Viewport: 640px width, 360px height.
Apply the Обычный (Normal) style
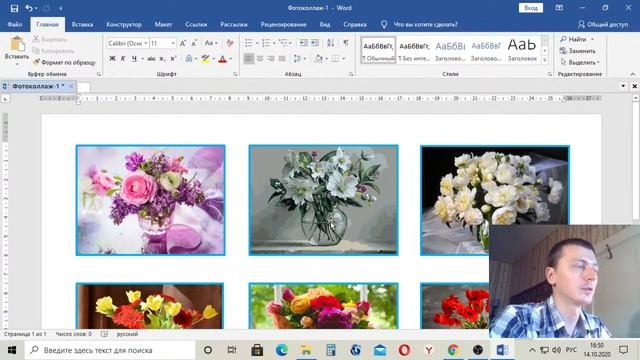click(x=378, y=50)
